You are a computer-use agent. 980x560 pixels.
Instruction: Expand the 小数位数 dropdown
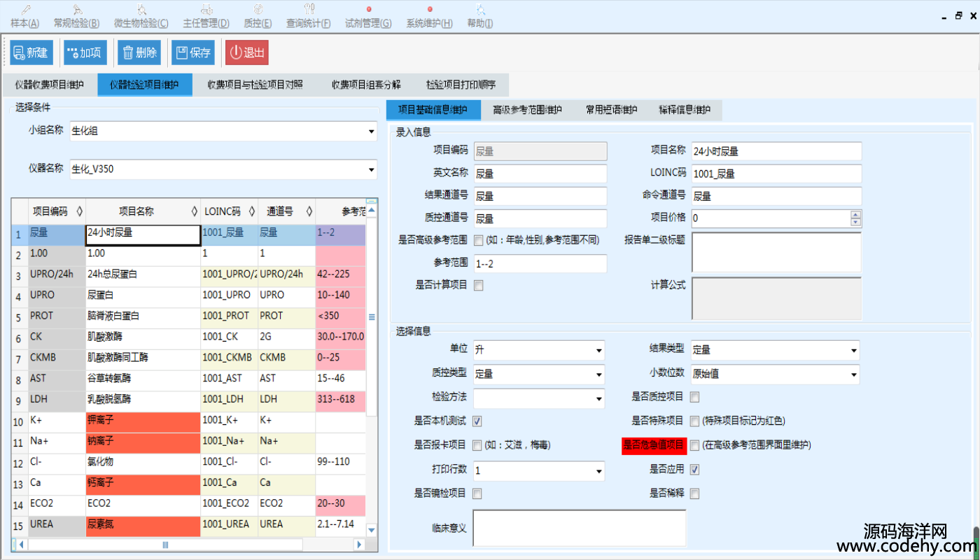[x=853, y=374]
